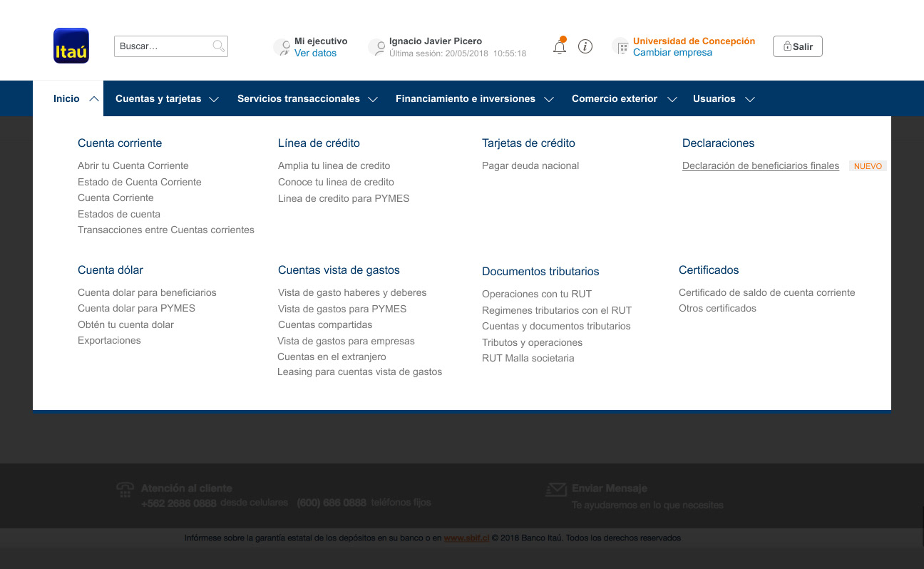Viewport: 924px width, 569px height.
Task: Collapse the Inicio menu chevron
Action: tap(94, 99)
